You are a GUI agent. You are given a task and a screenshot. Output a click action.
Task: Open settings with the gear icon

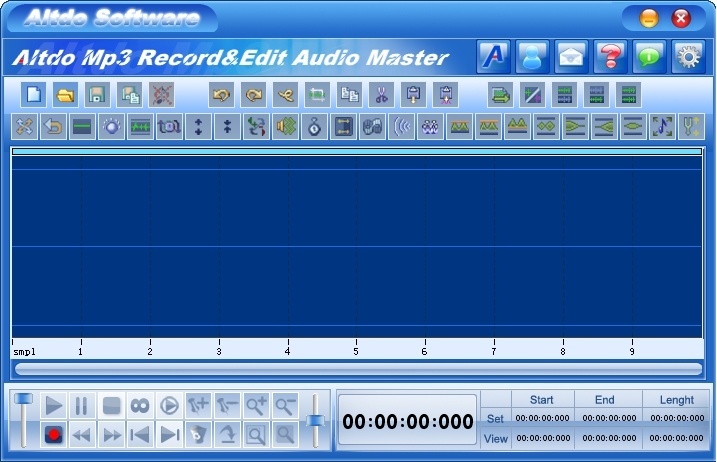pyautogui.click(x=688, y=57)
